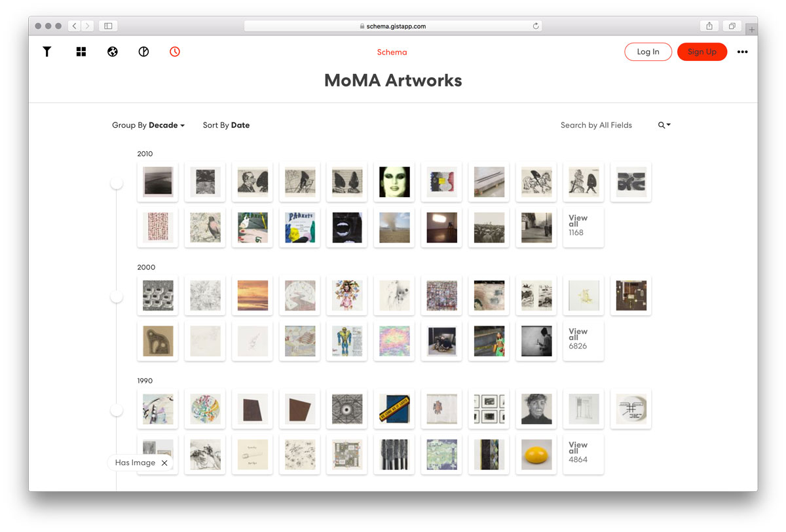
Task: Select the 2010 timeline marker dot
Action: tap(117, 183)
